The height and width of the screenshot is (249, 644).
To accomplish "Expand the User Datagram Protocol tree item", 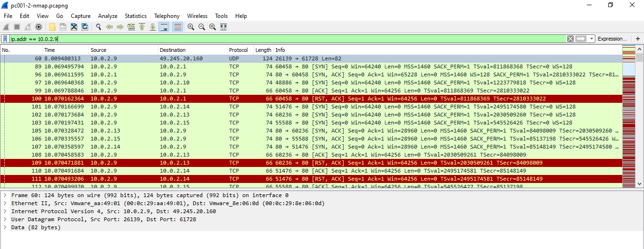I will (x=5, y=219).
